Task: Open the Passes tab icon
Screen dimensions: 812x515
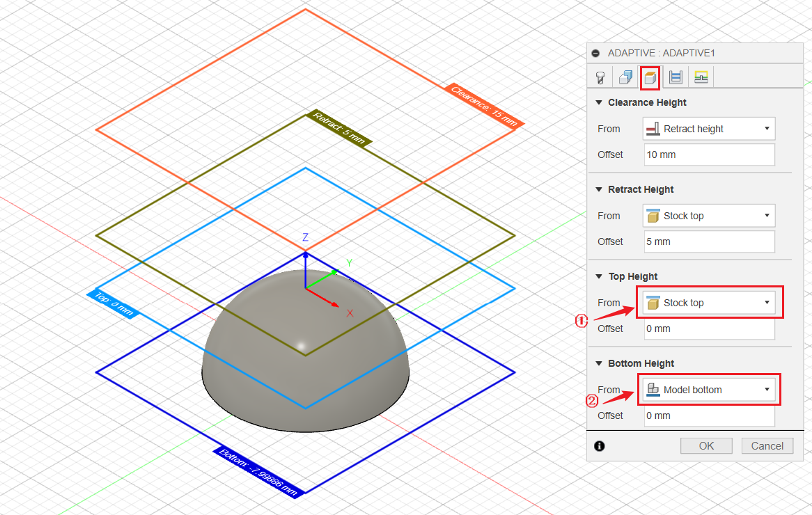Action: (x=675, y=77)
